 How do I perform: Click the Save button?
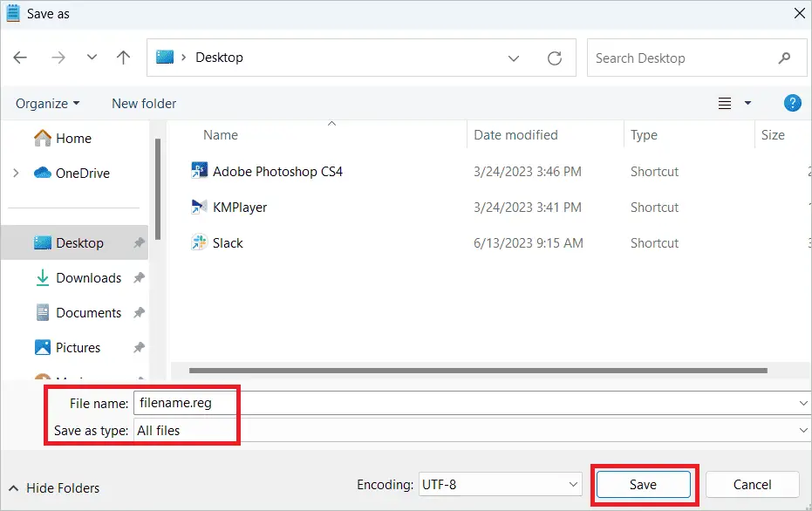tap(643, 485)
